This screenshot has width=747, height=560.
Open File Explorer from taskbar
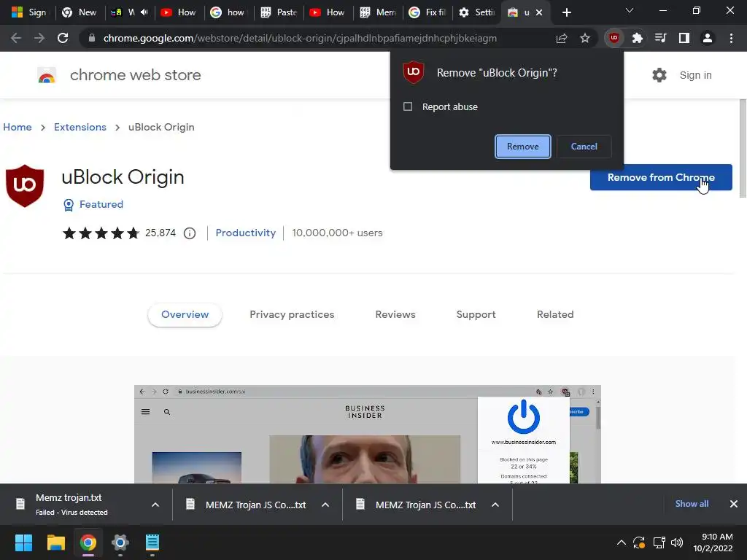(55, 542)
